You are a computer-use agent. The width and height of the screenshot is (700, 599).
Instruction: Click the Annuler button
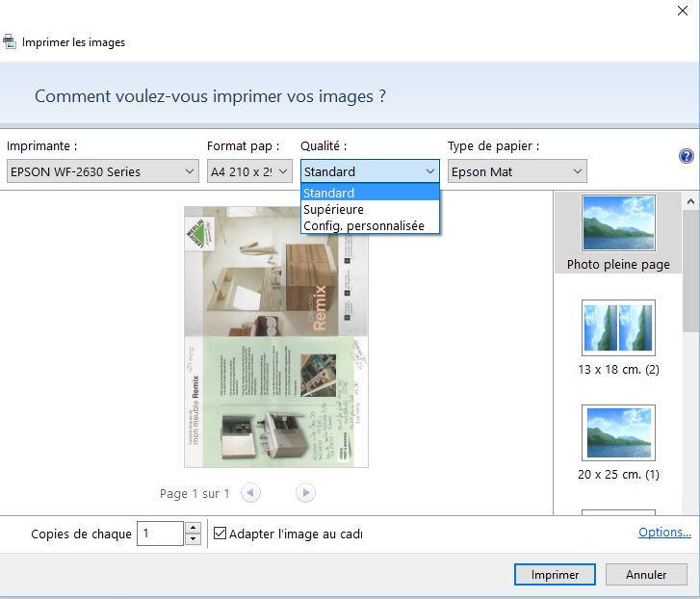point(646,575)
